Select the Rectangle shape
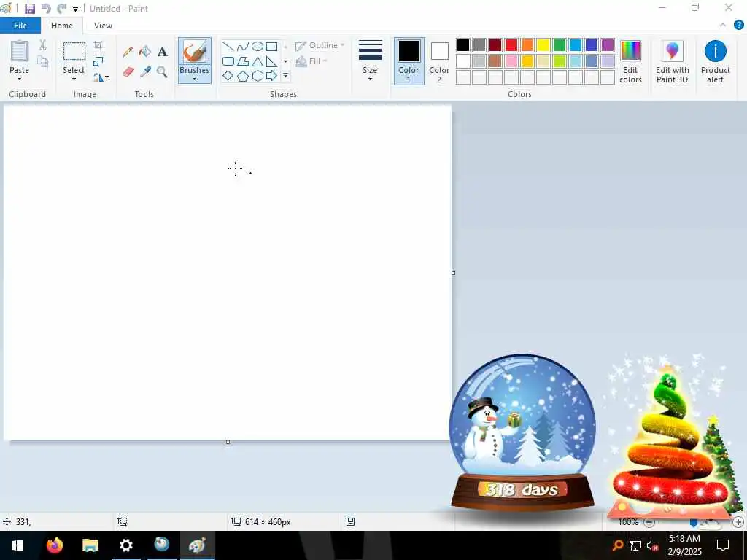 pos(271,46)
